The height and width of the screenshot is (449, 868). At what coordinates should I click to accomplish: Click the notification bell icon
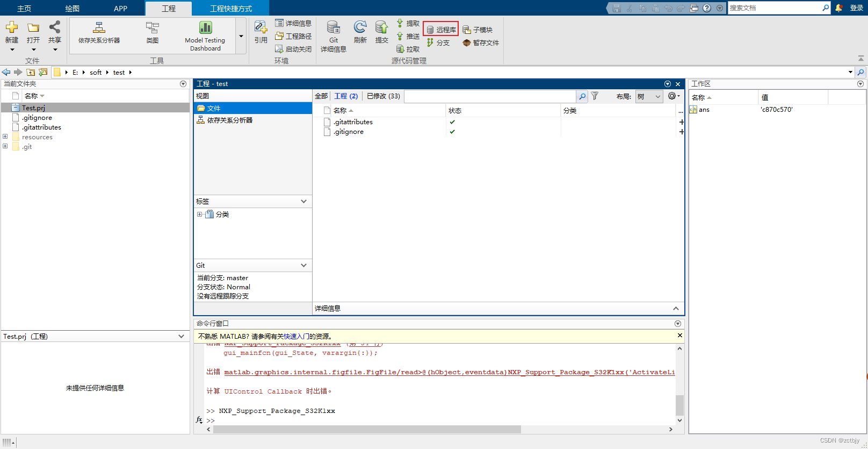(839, 8)
